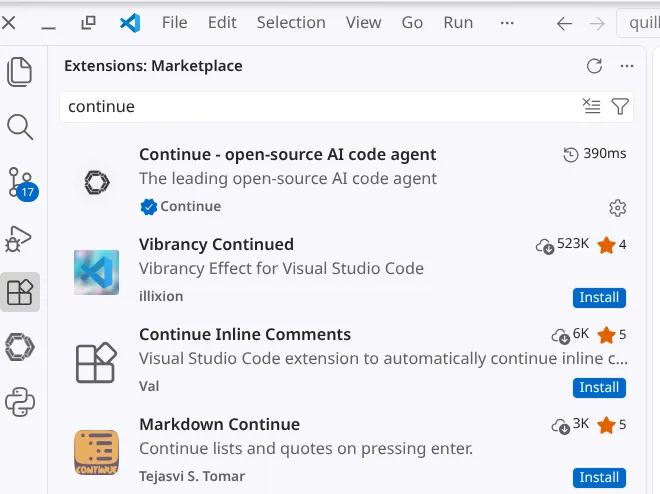Click publisher name 'illixion'

161,297
